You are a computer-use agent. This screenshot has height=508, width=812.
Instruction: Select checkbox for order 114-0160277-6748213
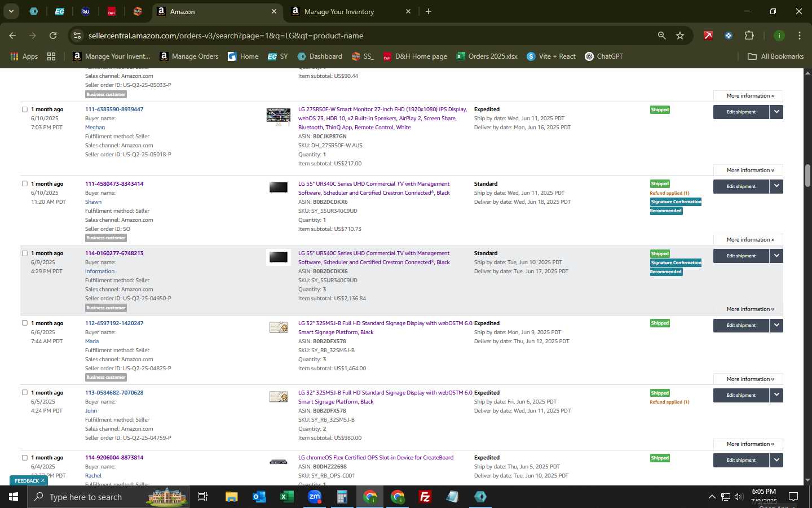[x=25, y=253]
